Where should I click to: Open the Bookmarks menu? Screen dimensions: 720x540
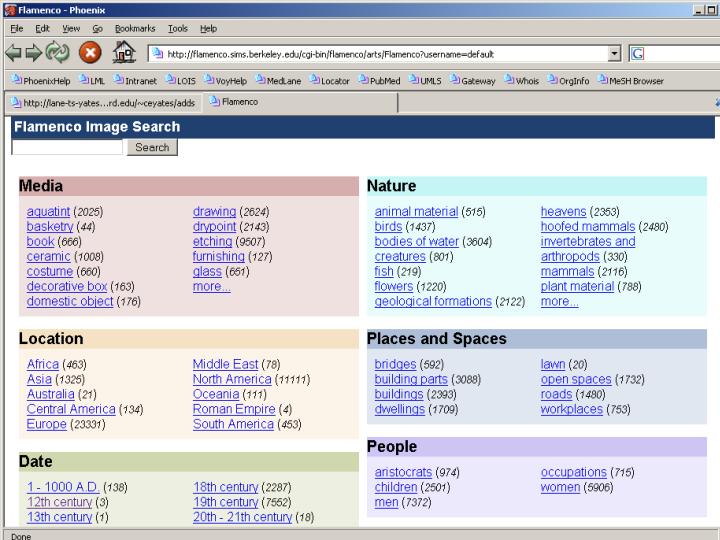(x=135, y=29)
